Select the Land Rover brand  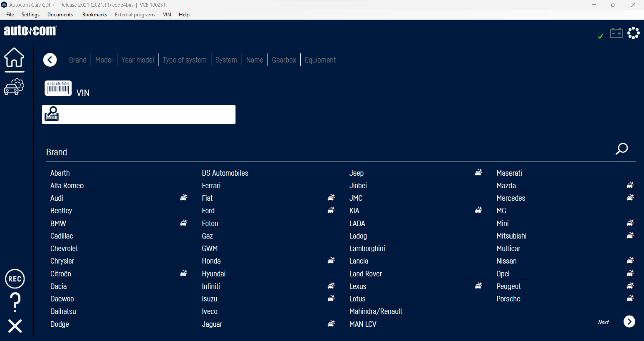366,274
